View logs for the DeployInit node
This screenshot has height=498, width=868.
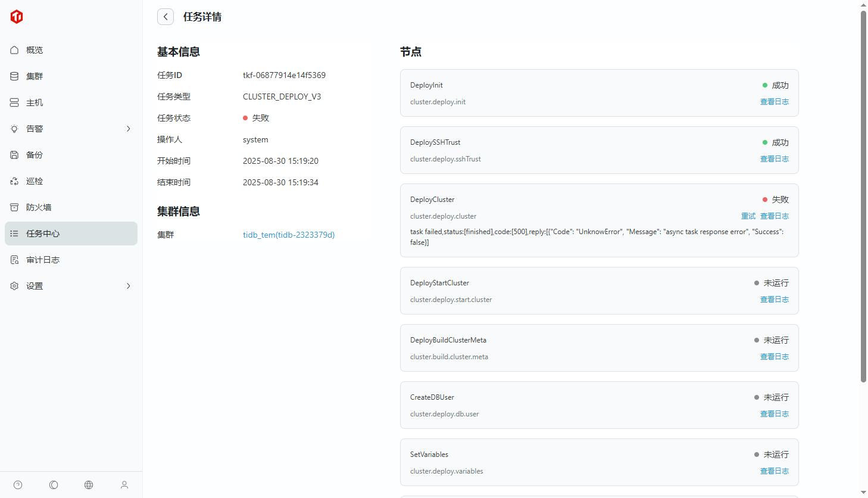pyautogui.click(x=774, y=102)
